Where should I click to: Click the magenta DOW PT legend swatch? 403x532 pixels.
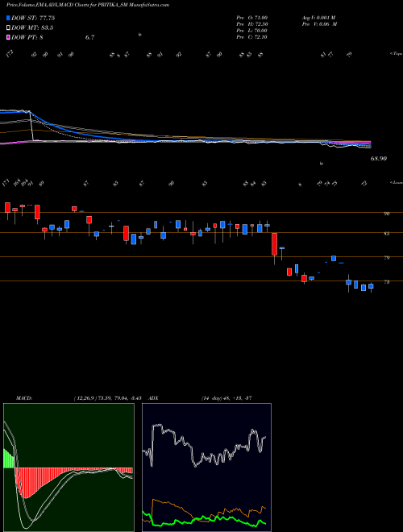(x=8, y=37)
